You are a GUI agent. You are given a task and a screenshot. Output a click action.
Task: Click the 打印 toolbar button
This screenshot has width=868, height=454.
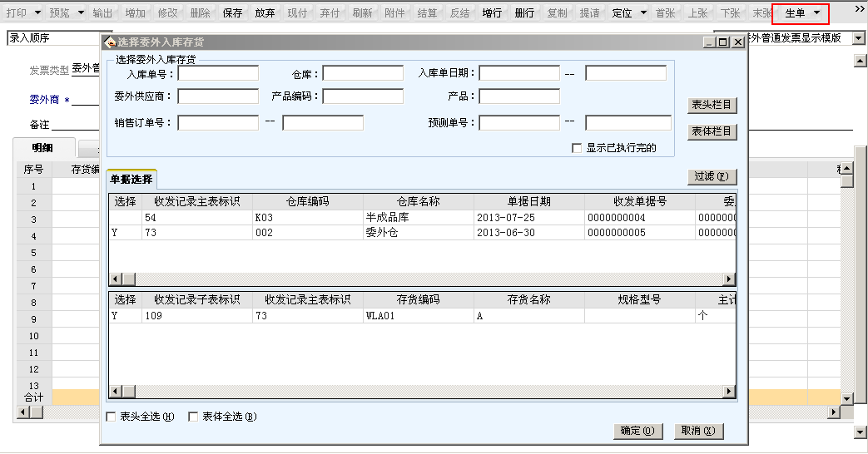pyautogui.click(x=17, y=12)
